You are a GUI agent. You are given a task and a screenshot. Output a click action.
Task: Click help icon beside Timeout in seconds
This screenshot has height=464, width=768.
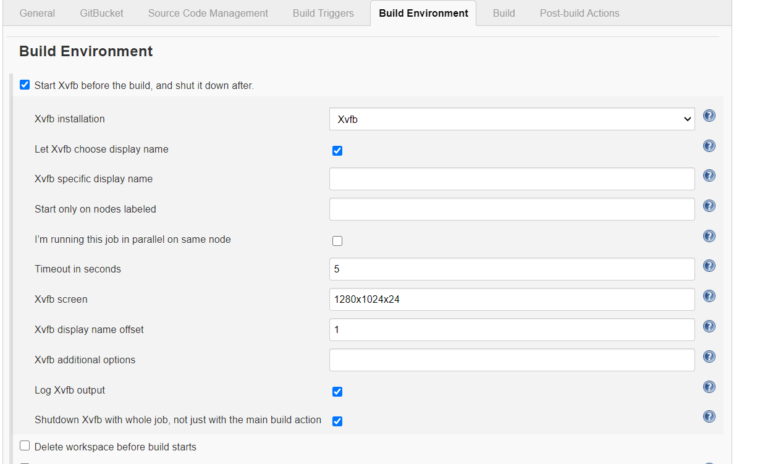[709, 266]
